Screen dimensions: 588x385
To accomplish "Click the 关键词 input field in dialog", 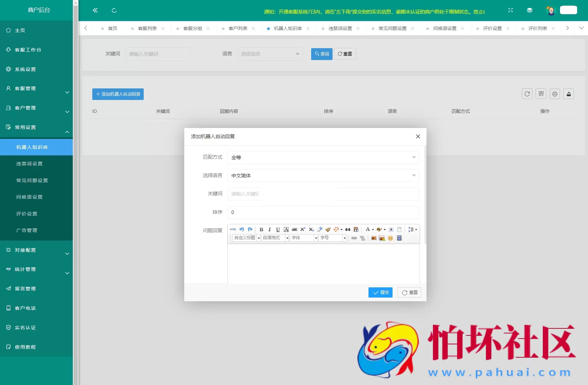I will (x=323, y=194).
